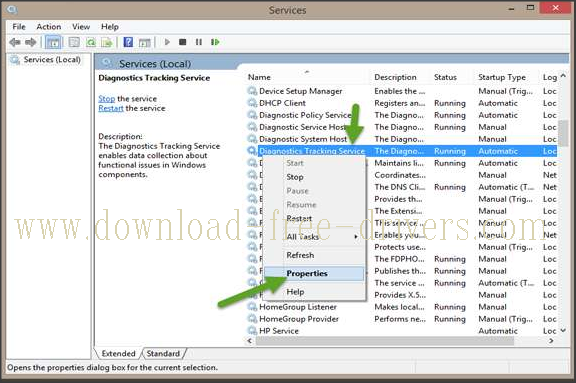Click the Stop Service square icon
This screenshot has width=576, height=383.
coord(183,42)
